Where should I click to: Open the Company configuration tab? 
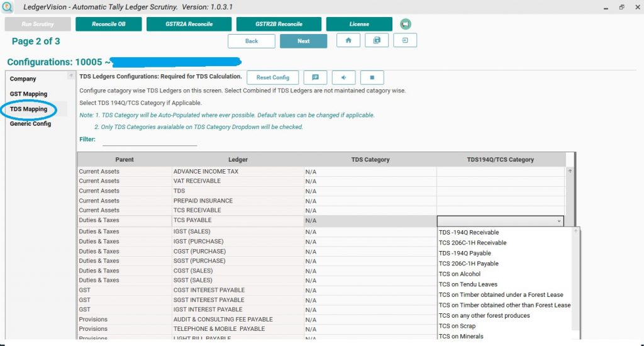tap(23, 79)
